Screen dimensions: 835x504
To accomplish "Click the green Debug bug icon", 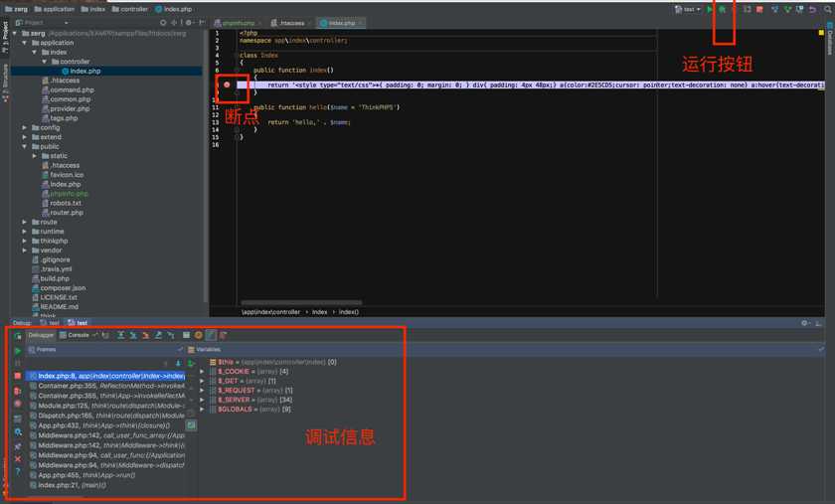I will 722,9.
